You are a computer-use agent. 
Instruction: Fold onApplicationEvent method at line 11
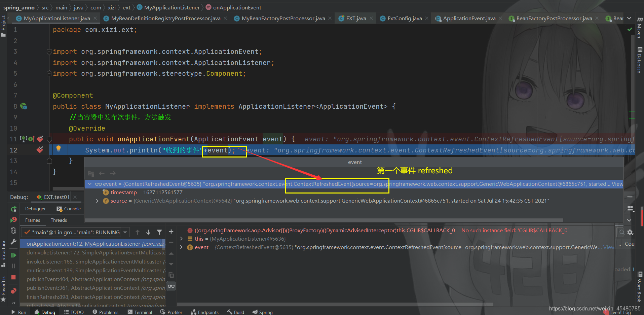[x=49, y=139]
